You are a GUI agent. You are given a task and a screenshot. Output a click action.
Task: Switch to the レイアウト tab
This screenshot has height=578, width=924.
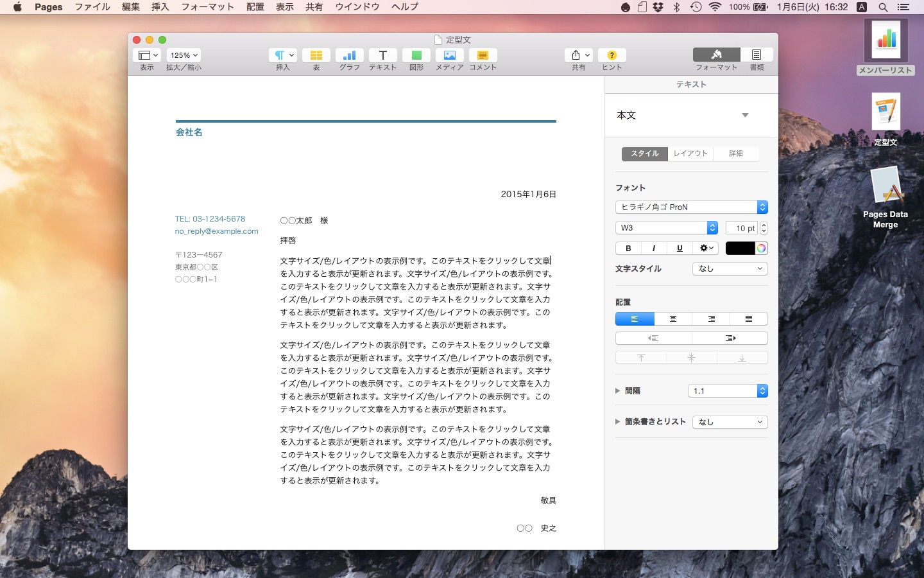coord(690,153)
